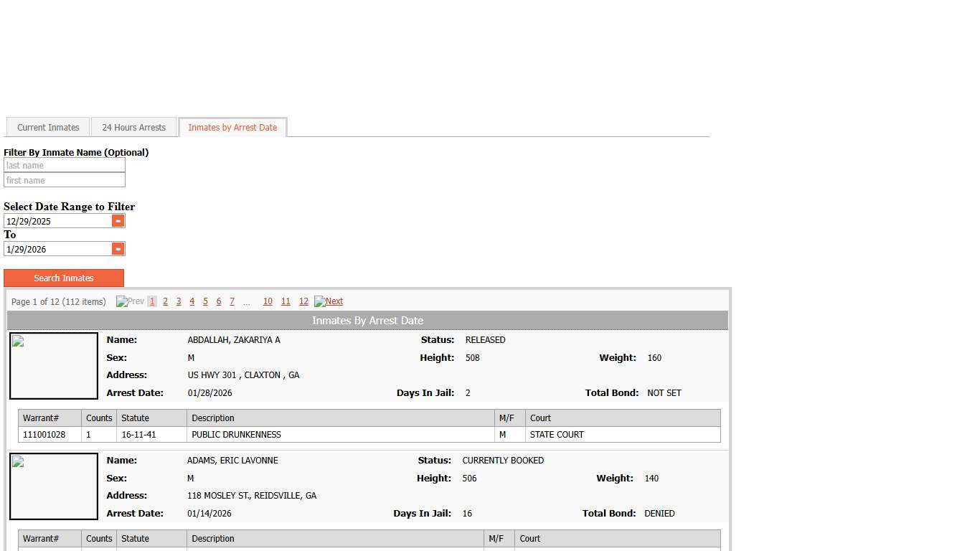Select Inmates by Arrest Date tab
The height and width of the screenshot is (551, 980).
(x=232, y=128)
